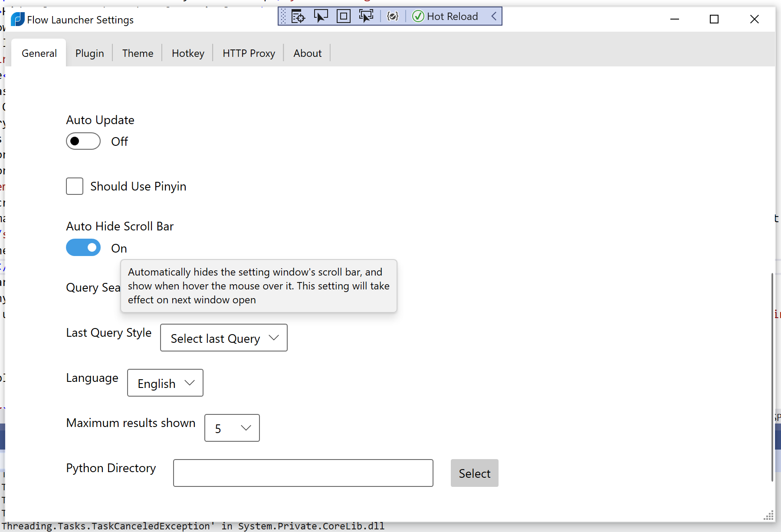
Task: Click the Hot Reload green checkmark icon
Action: point(418,16)
